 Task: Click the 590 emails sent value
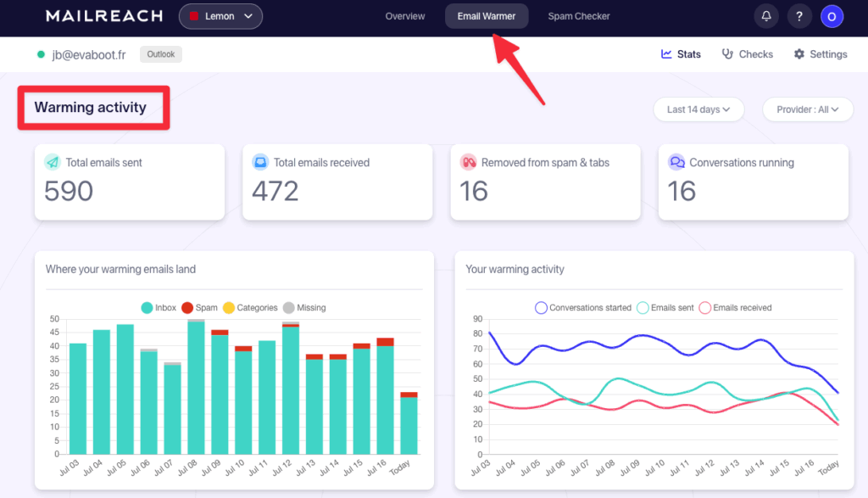coord(69,191)
